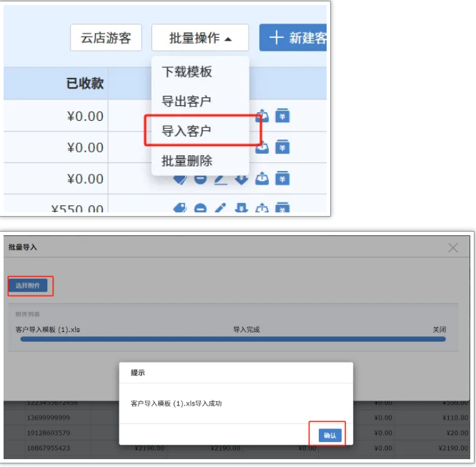Screen dimensions: 476x467
Task: Select the 导入客户 menu entry
Action: tap(187, 132)
